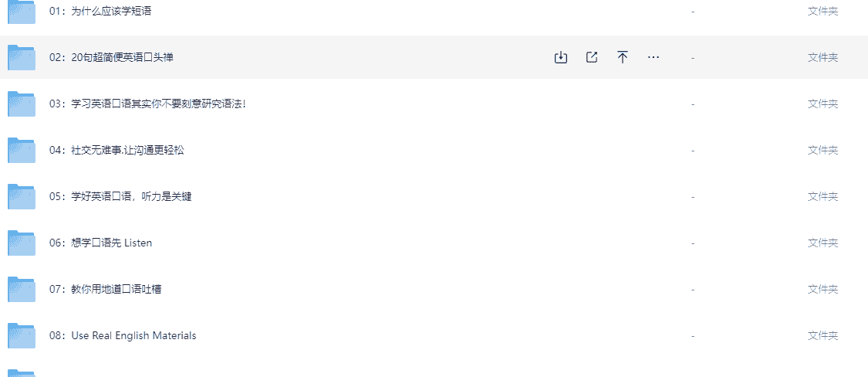868x377 pixels.
Task: Click folder icon for 02 20句超简便英语口头禅
Action: (22, 57)
